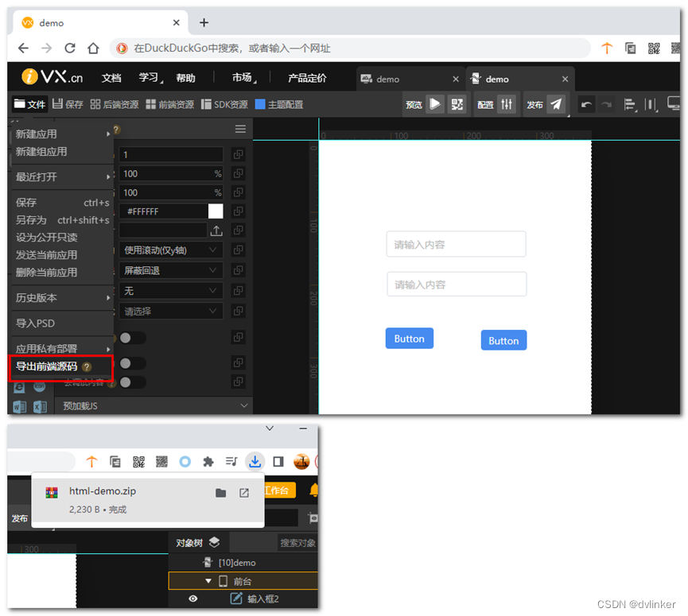Click the side panel icon in lower browser
688x616 pixels.
pyautogui.click(x=278, y=461)
